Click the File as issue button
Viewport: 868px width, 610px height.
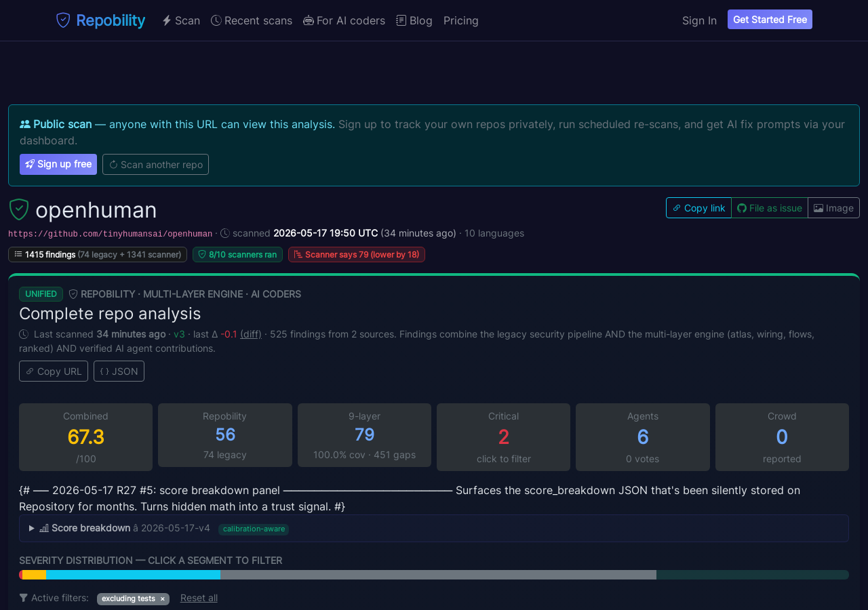(770, 208)
